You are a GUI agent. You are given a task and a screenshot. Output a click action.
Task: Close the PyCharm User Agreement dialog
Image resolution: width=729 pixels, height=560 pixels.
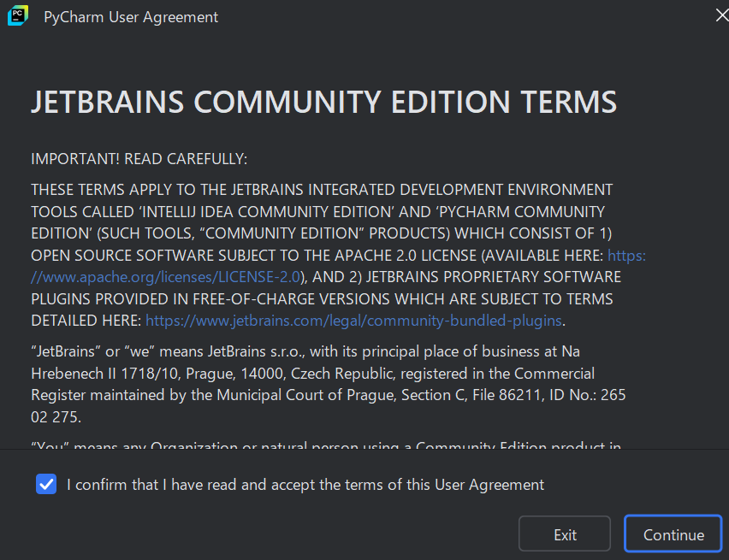(x=722, y=15)
